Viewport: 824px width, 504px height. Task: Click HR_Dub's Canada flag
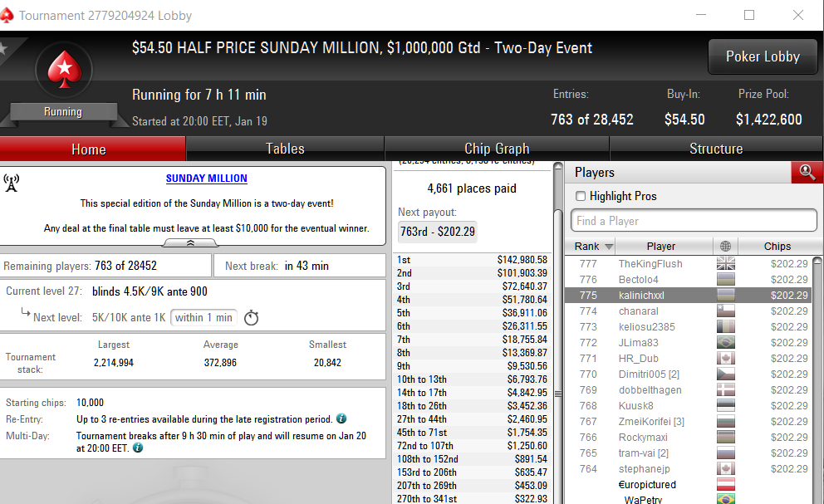point(726,359)
